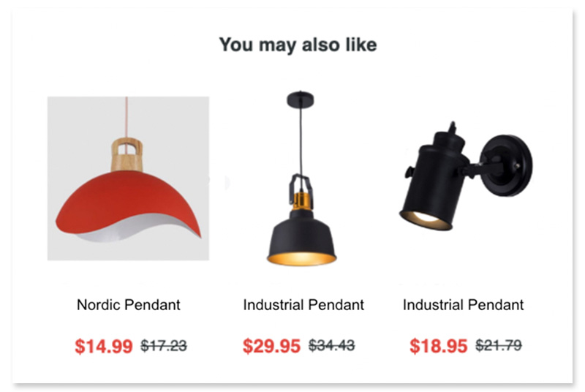Open the black wall spotlight lamp image
This screenshot has width=585, height=392.
[x=466, y=176]
